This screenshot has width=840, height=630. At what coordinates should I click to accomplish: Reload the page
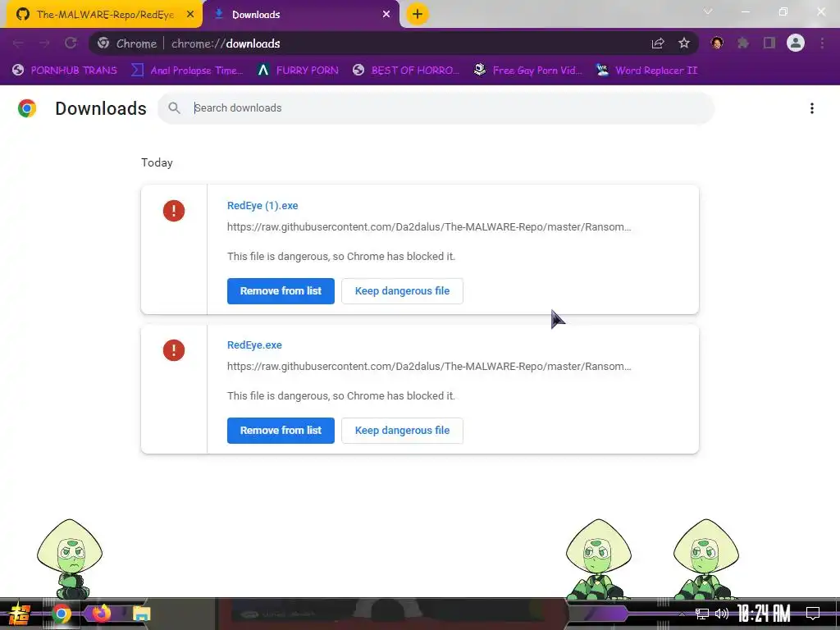71,43
